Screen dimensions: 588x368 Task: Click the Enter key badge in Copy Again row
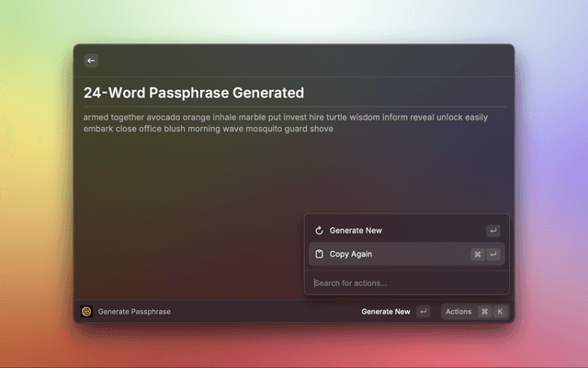tap(493, 254)
